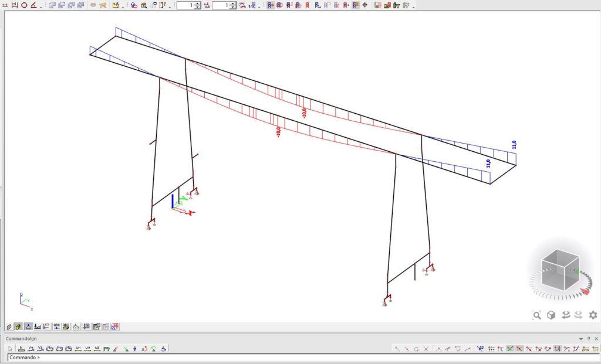Expand the dropdown arrow after the angle tool
Viewport: 601px width, 364px height.
(40, 6)
